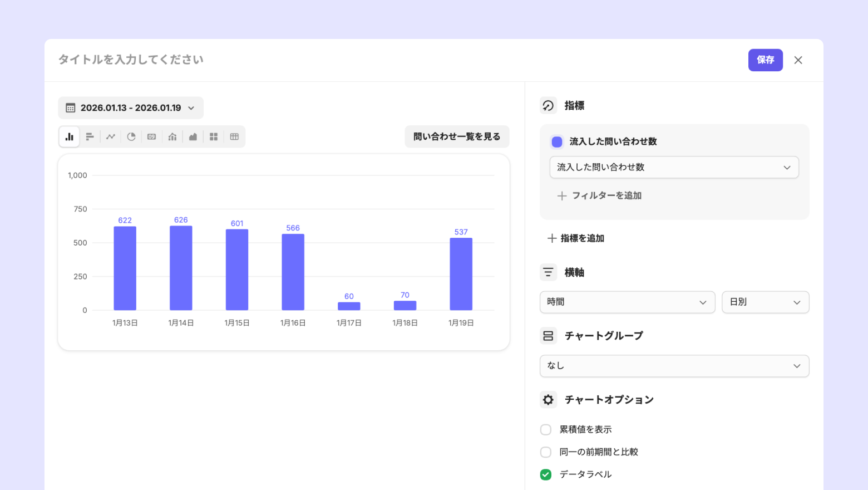This screenshot has width=868, height=490.
Task: Choose the combined bar-line chart type
Action: pyautogui.click(x=172, y=137)
